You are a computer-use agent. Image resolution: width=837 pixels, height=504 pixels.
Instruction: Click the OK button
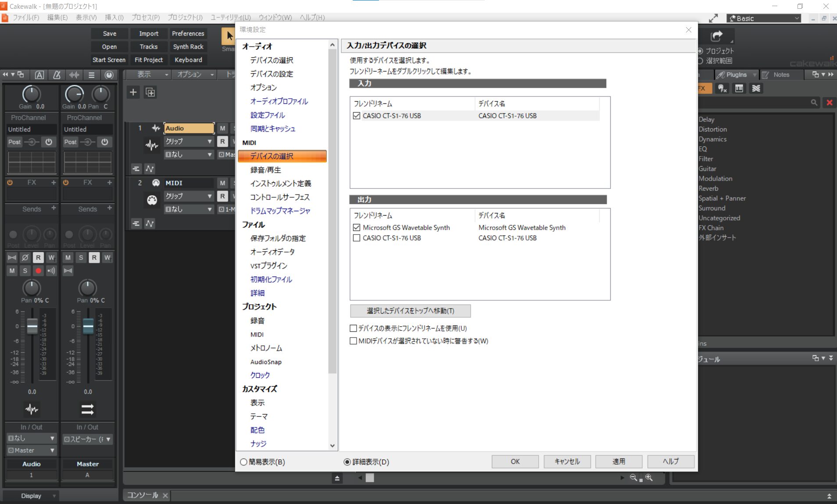tap(515, 461)
